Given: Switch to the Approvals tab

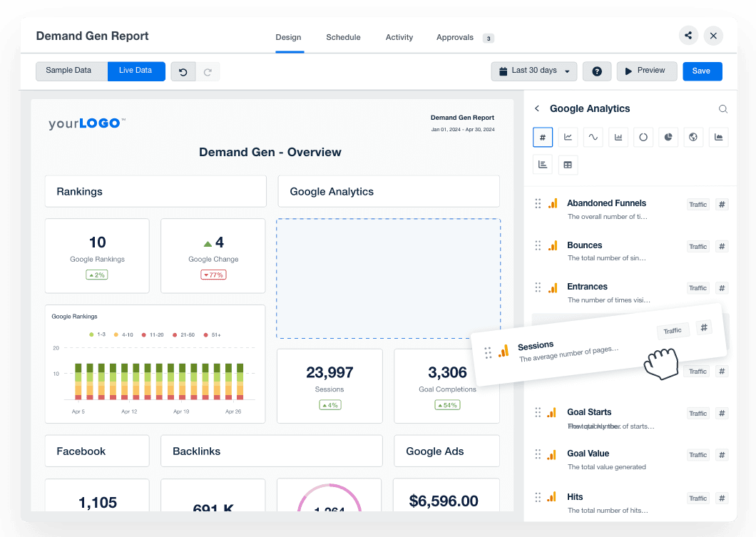Looking at the screenshot, I should coord(455,37).
